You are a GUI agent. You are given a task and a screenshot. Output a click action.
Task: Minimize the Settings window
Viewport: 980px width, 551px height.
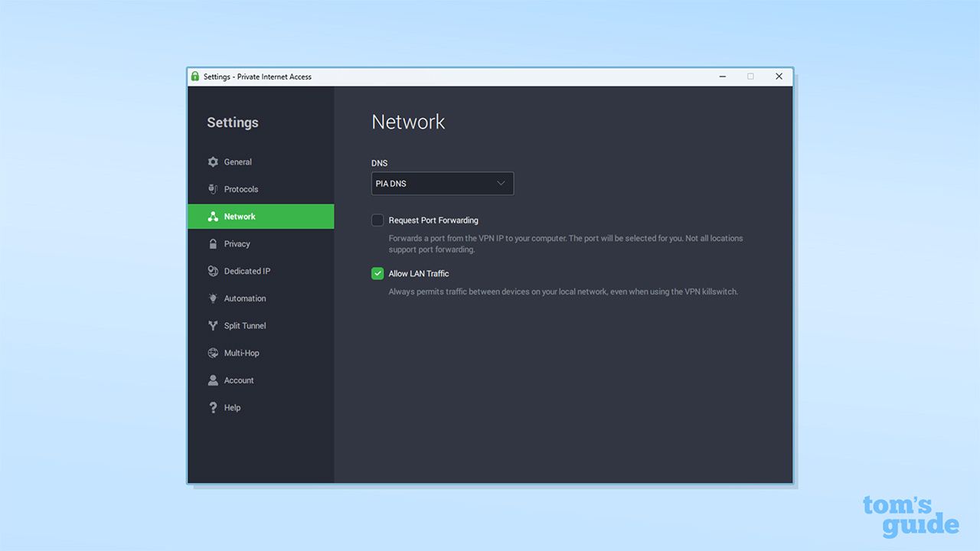pyautogui.click(x=723, y=77)
